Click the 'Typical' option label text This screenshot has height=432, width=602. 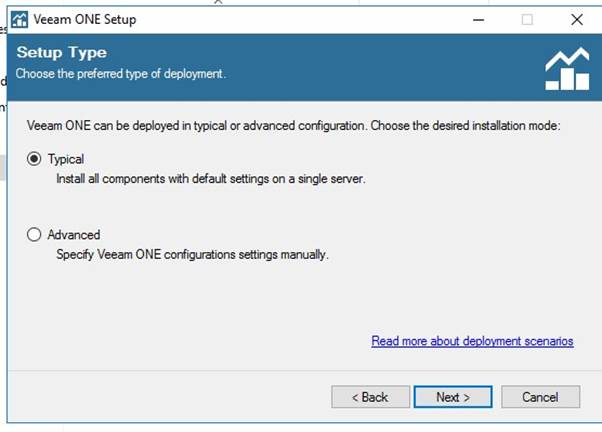click(x=66, y=159)
